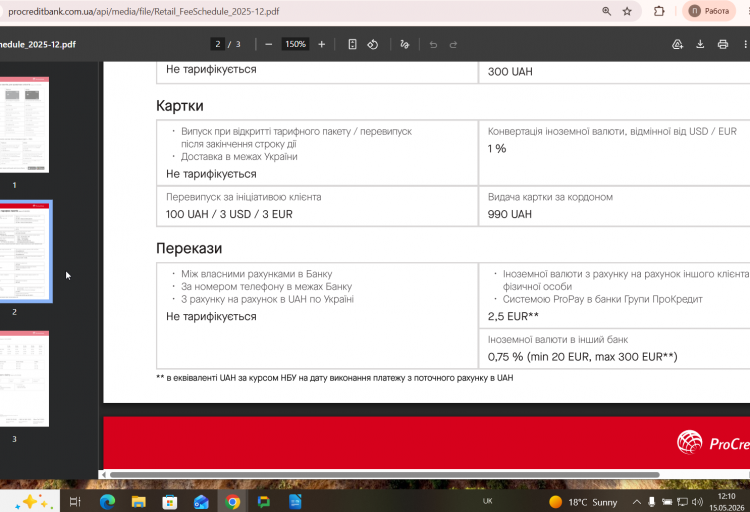Rotate the PDF counterclockwise
Screen dimensions: 750x512
coord(373,45)
